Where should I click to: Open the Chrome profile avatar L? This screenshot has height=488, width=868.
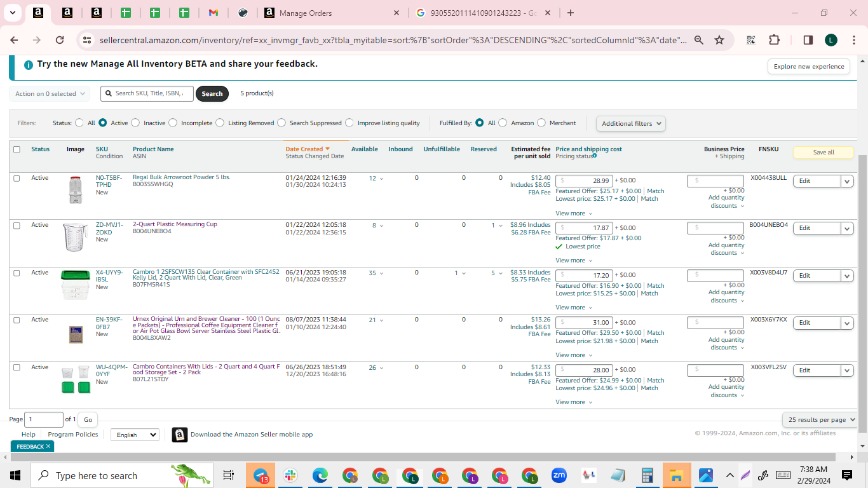tap(831, 40)
